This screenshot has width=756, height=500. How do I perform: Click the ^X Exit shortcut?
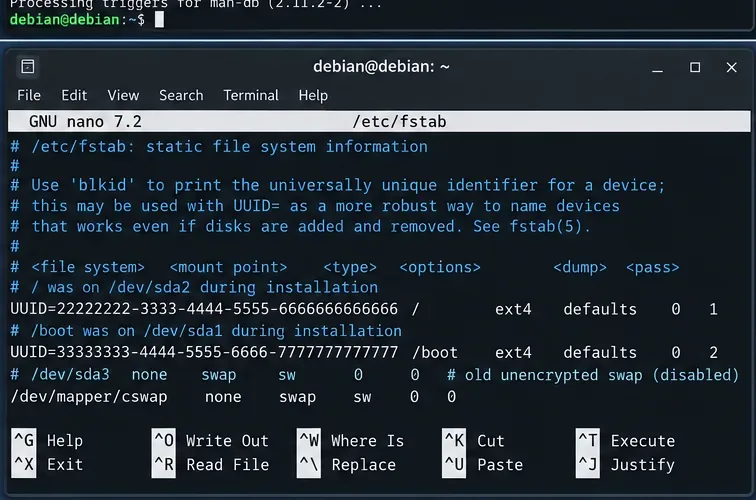click(47, 465)
